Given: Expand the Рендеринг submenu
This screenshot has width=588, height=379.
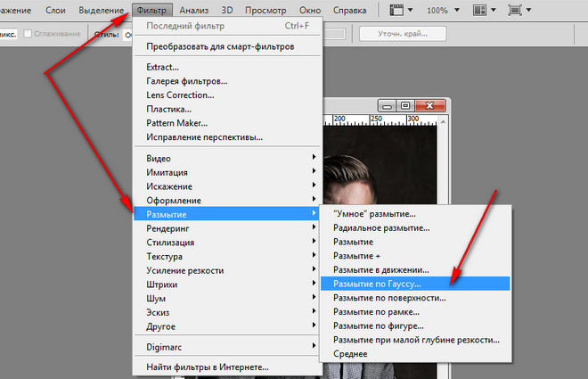Looking at the screenshot, I should (227, 228).
